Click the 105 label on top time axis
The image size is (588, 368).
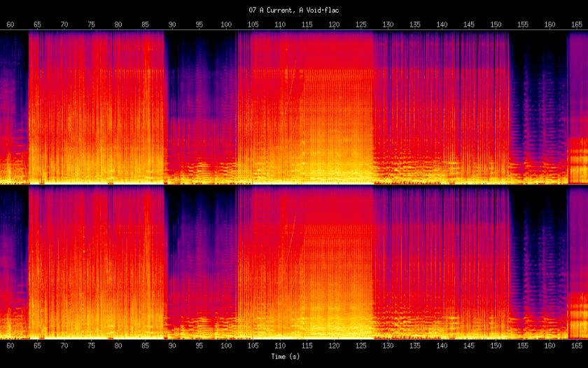click(x=253, y=25)
